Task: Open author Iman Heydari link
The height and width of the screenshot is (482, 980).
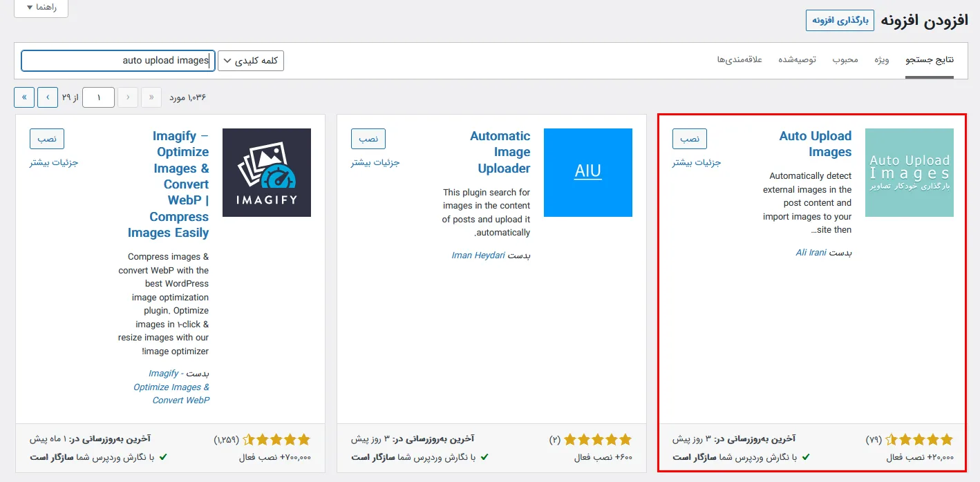Action: [478, 256]
